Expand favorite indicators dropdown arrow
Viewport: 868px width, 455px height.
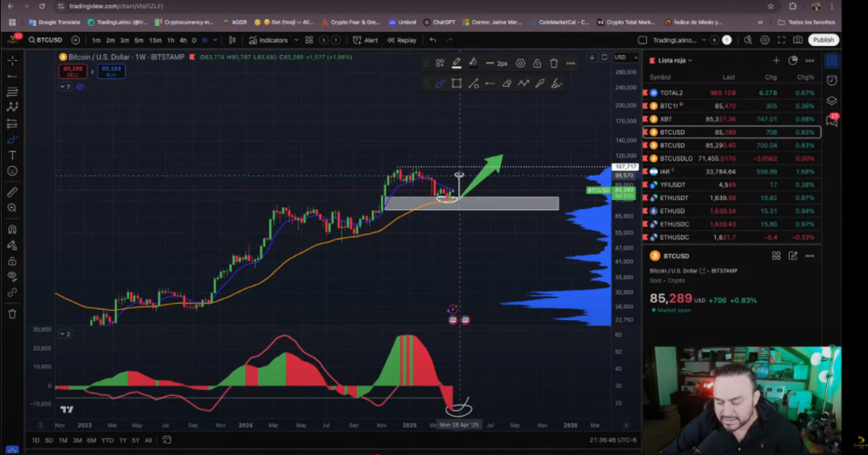tap(296, 40)
